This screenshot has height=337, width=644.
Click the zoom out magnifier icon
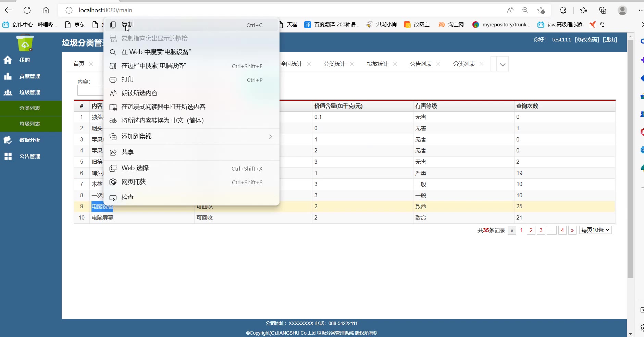click(x=525, y=10)
